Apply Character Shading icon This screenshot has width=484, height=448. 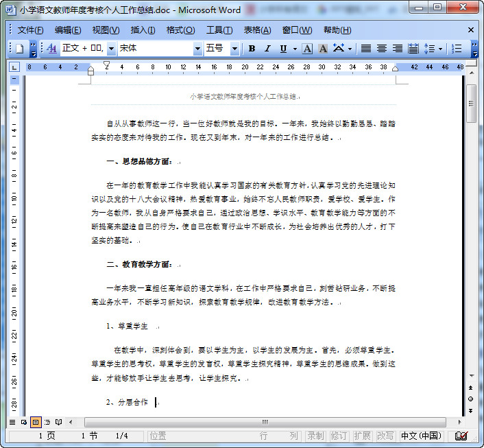[x=323, y=49]
